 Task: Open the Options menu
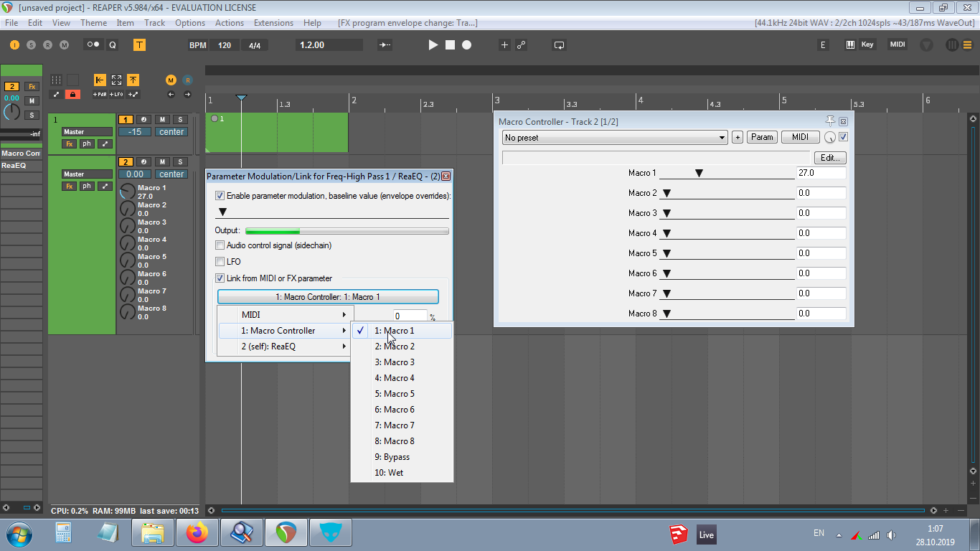(190, 23)
